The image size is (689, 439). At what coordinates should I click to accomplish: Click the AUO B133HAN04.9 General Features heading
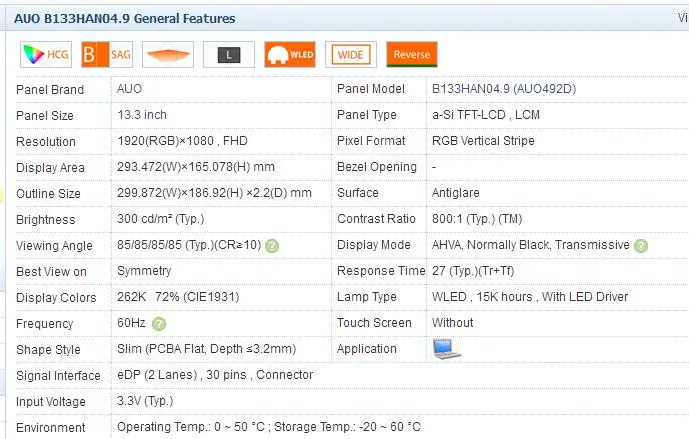[x=125, y=18]
